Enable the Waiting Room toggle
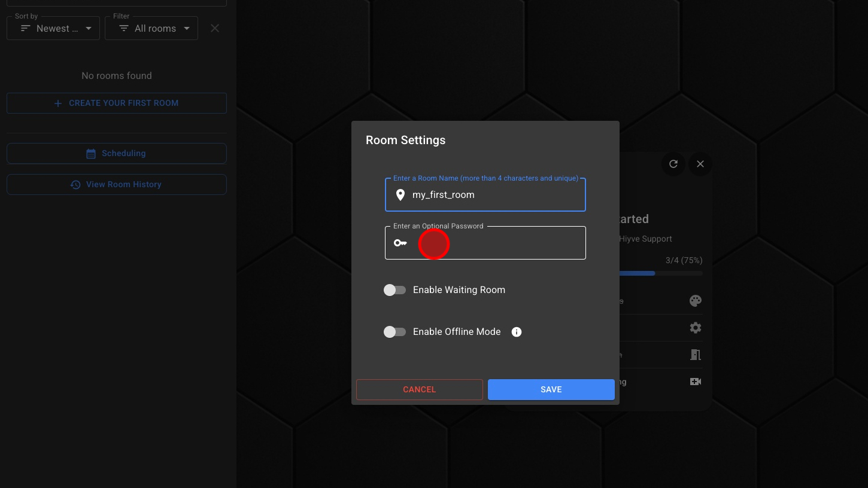Image resolution: width=868 pixels, height=488 pixels. 395,290
